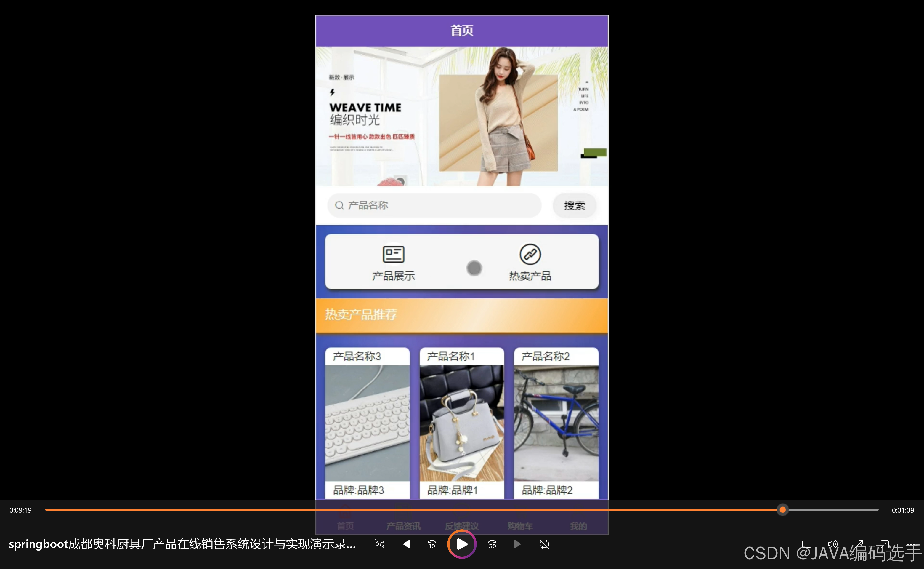Open the 热卖产品 hot products link icon
924x569 pixels.
coord(530,254)
